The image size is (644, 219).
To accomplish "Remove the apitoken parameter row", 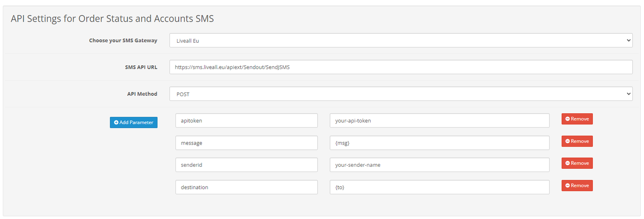I will (x=577, y=119).
